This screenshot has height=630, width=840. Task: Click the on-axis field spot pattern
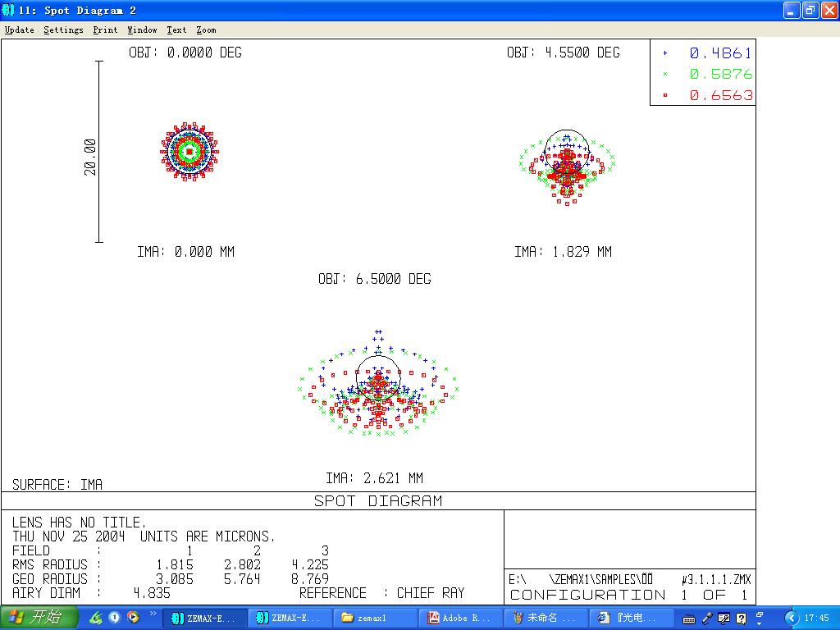point(189,152)
